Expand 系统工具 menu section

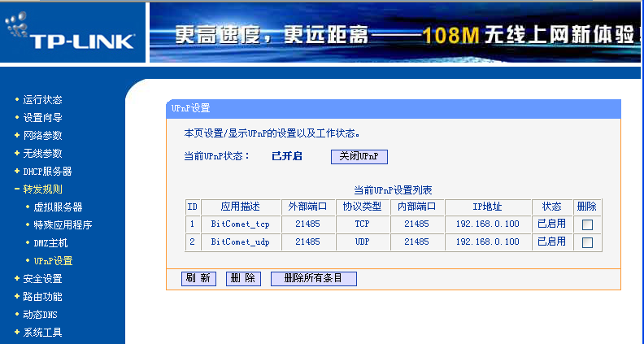point(42,333)
